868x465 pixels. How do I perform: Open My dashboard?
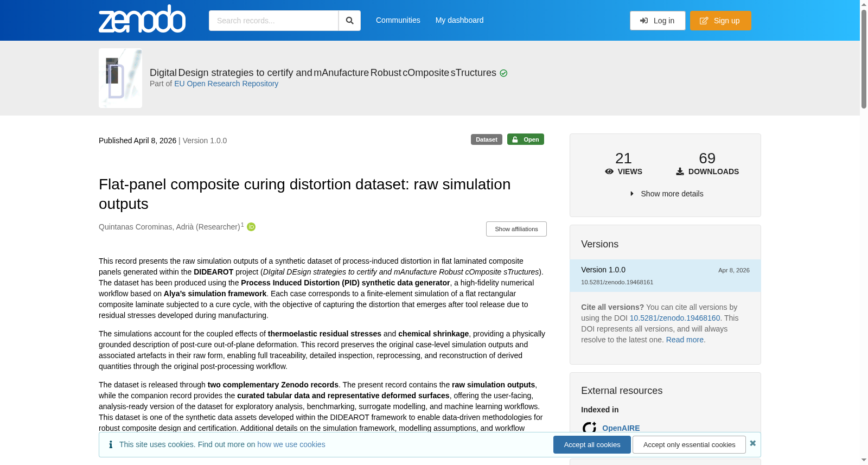459,20
